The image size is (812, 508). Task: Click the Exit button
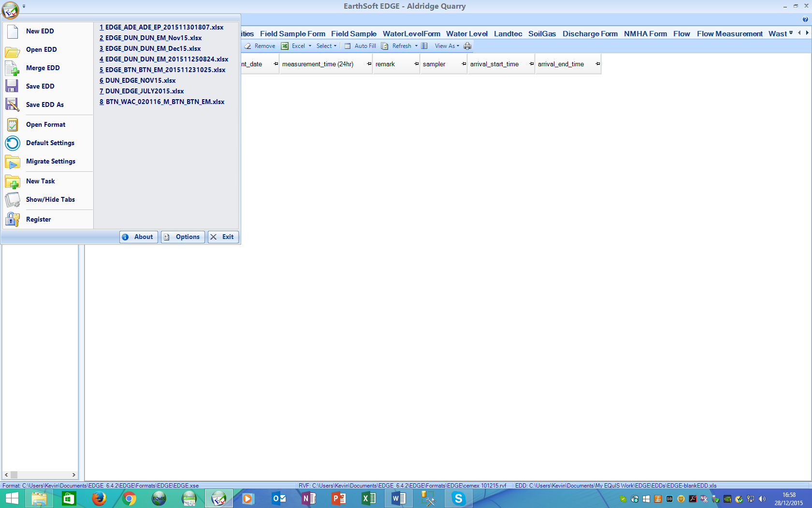(x=223, y=237)
